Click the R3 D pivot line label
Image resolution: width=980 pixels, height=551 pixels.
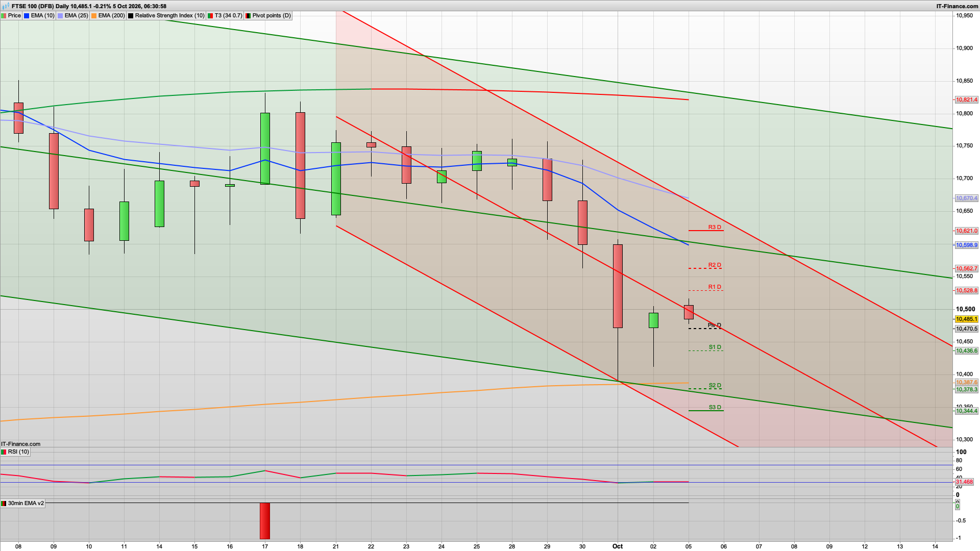715,227
